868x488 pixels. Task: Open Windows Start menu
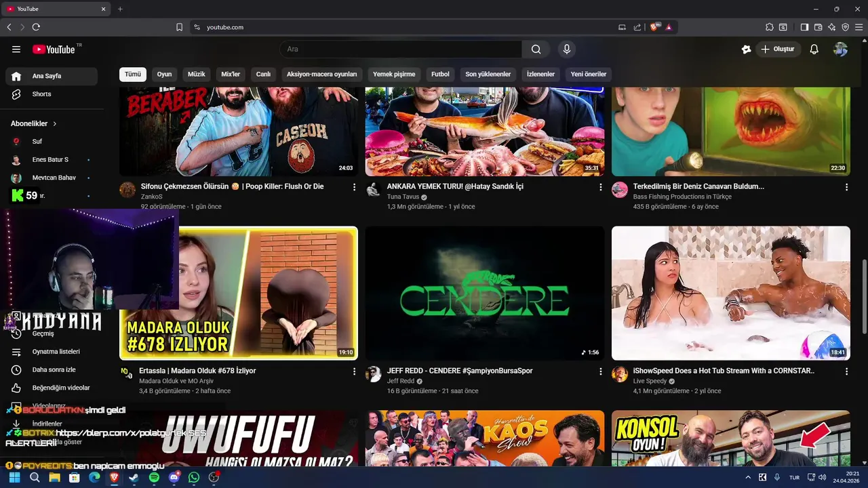14,478
